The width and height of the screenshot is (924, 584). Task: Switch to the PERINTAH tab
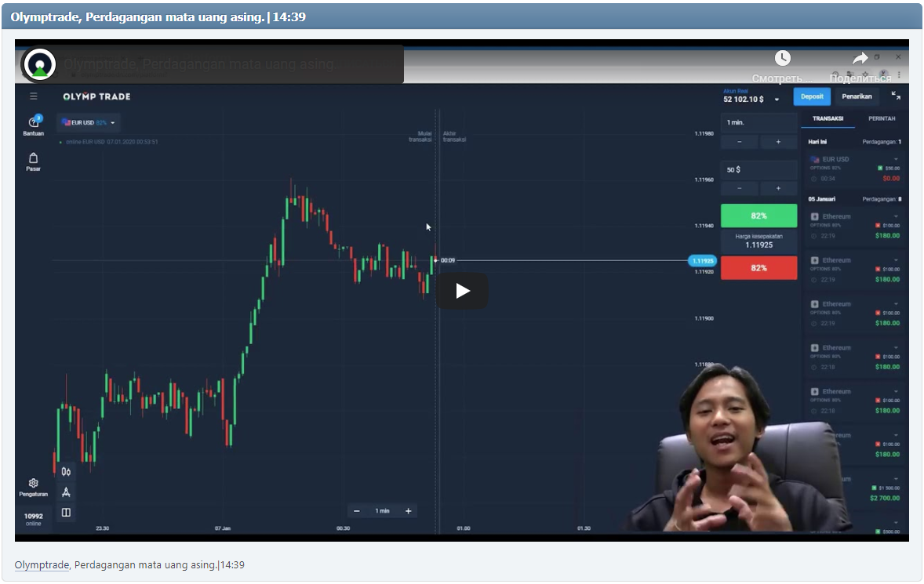(x=881, y=118)
